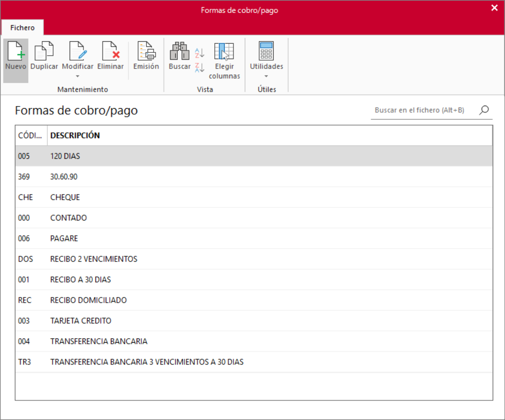The height and width of the screenshot is (420, 505).
Task: Select the row 30.60.90
Action: [254, 177]
